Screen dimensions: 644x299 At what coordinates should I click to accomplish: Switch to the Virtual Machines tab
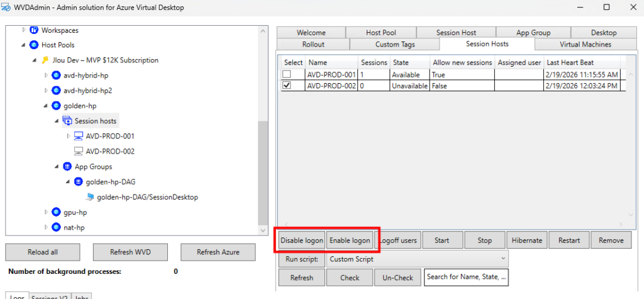point(585,44)
